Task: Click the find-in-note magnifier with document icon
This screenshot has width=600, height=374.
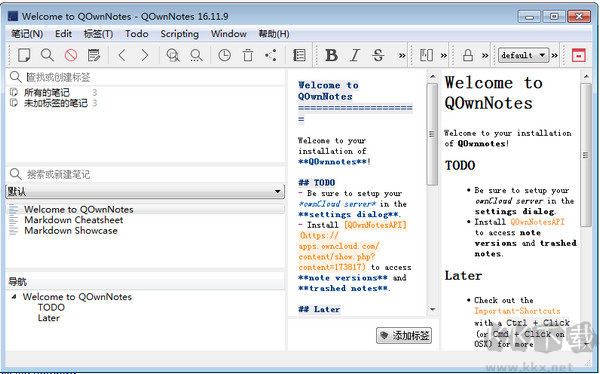Action: coord(173,55)
